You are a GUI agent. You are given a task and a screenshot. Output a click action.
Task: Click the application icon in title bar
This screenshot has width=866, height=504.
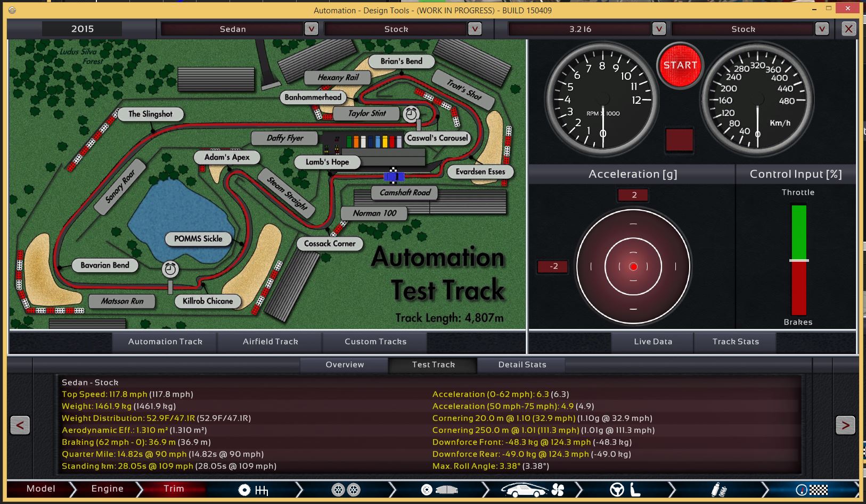[12, 10]
